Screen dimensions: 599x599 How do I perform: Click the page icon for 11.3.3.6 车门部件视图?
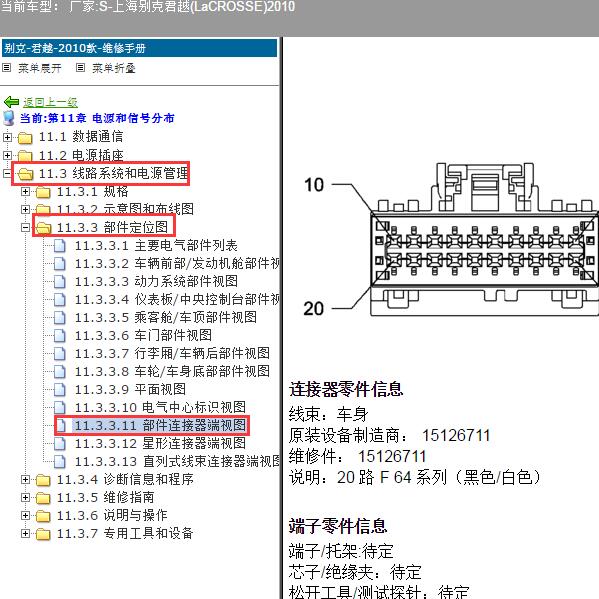point(60,335)
